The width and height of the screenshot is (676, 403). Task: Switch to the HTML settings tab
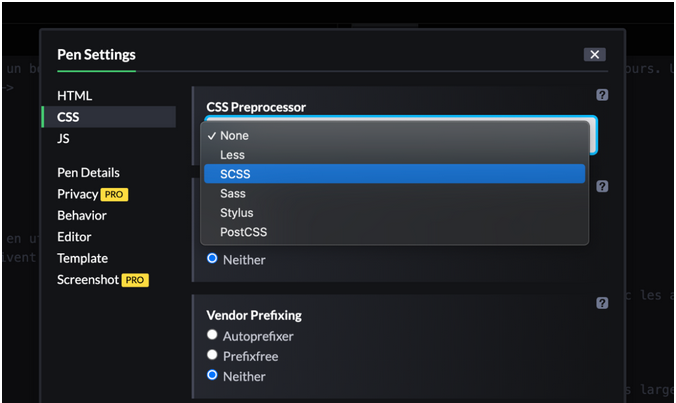[75, 96]
